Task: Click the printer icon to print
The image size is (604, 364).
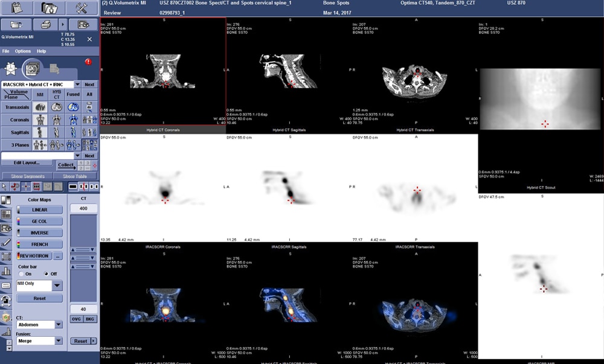Action: point(47,23)
